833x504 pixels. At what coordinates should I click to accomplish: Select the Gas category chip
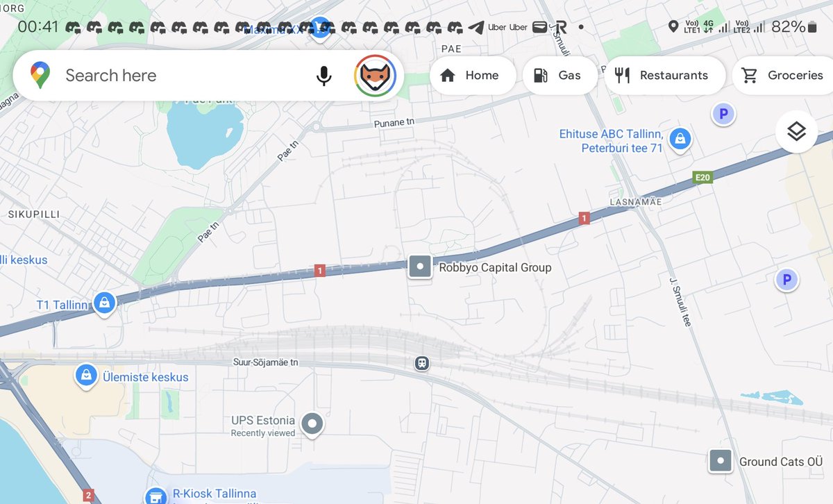coord(559,76)
